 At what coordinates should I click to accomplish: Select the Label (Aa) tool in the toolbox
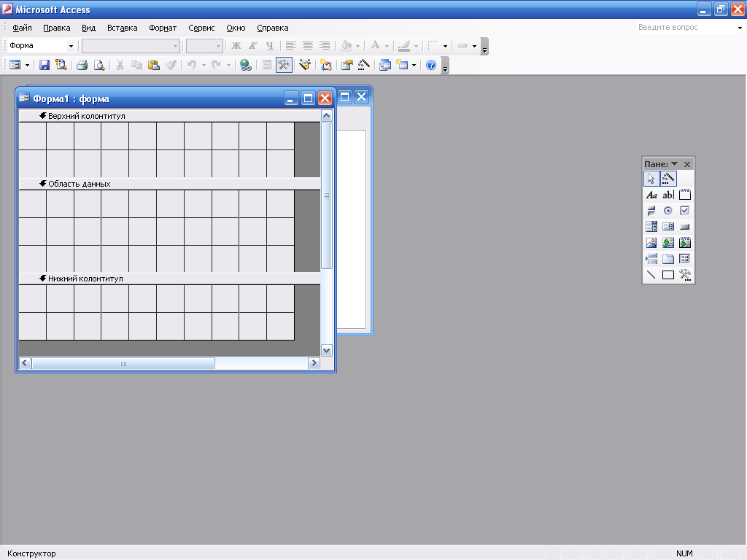(651, 195)
